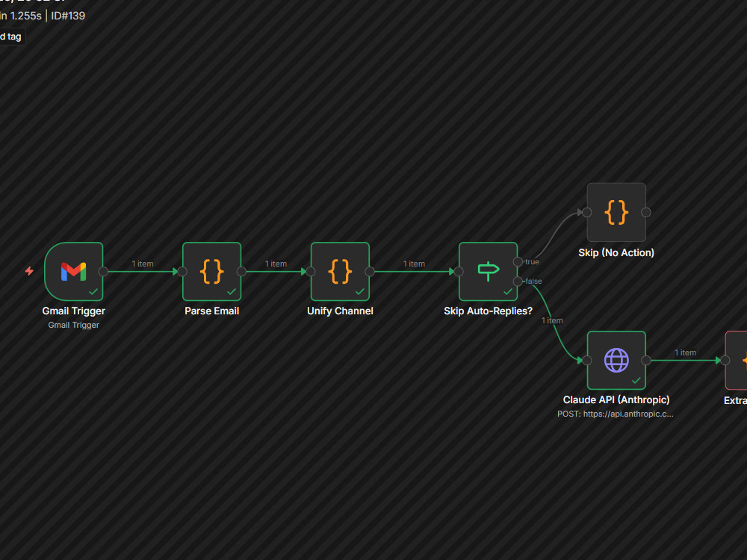Click the true output connector of Skip Auto-Replies?
Viewport: 747px width, 560px height.
518,261
